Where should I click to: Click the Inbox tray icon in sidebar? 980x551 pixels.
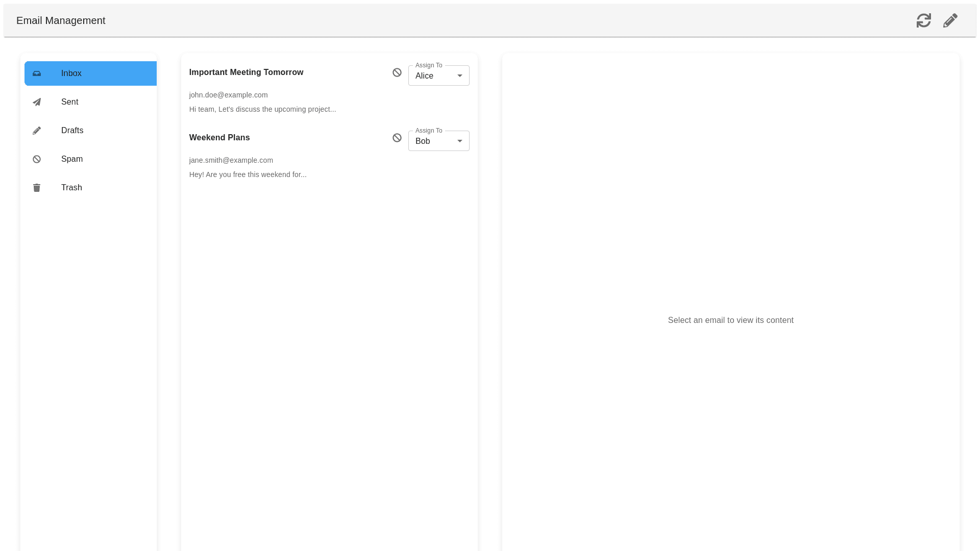37,73
